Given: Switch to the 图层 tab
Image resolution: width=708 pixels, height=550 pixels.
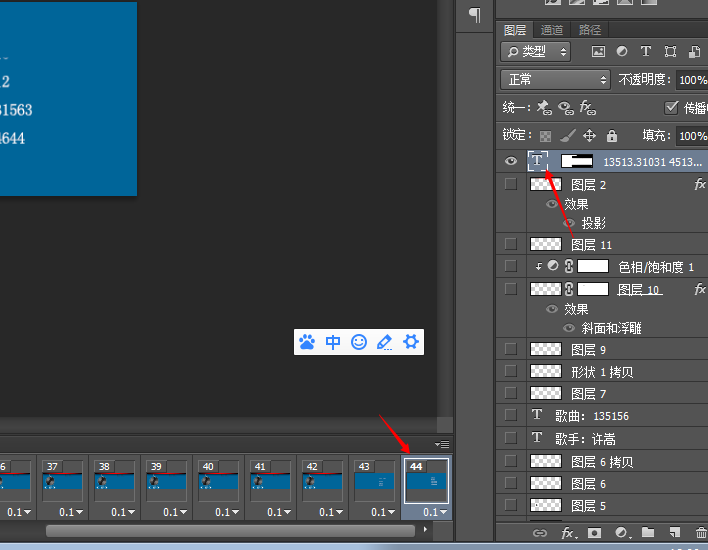Looking at the screenshot, I should click(x=515, y=30).
